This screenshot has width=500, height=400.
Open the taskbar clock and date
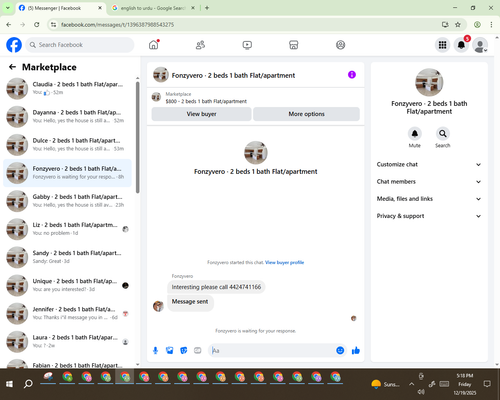click(465, 384)
